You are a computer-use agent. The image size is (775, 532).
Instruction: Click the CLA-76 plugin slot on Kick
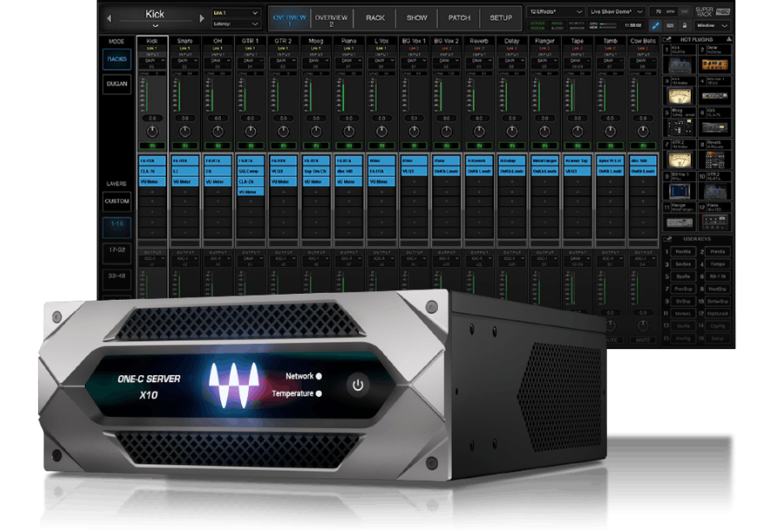tap(153, 172)
